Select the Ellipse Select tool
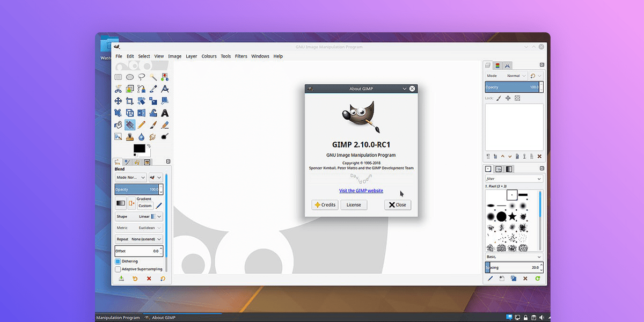 coord(130,77)
